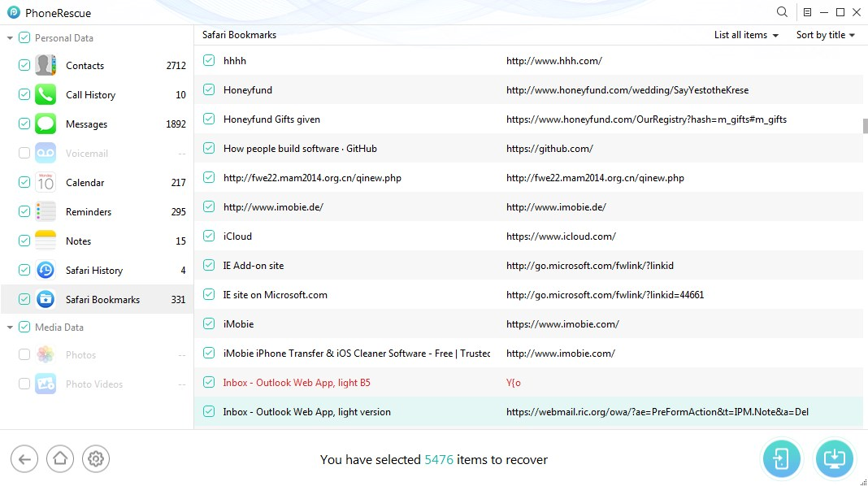
Task: Select Inbox - Outlook Web App, light version
Action: [x=528, y=412]
